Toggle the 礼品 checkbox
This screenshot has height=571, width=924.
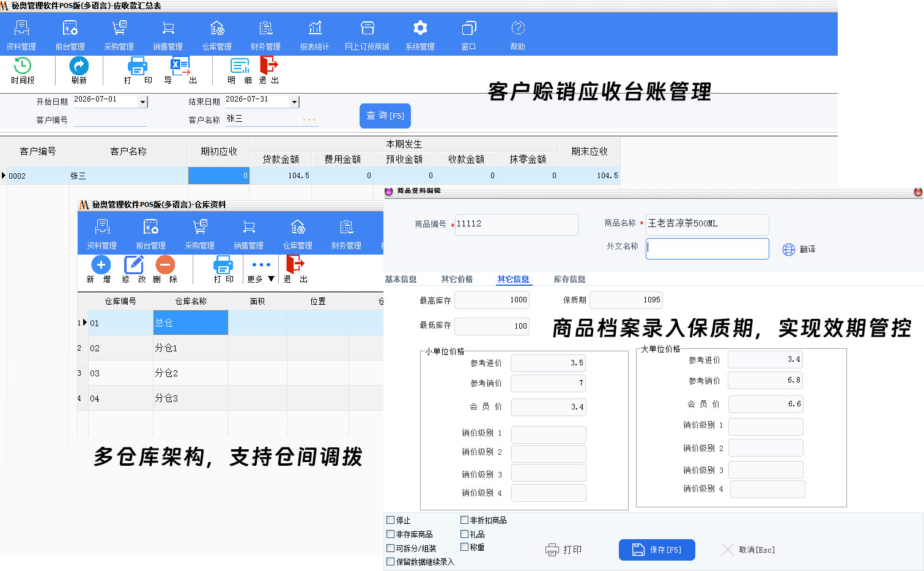[464, 534]
